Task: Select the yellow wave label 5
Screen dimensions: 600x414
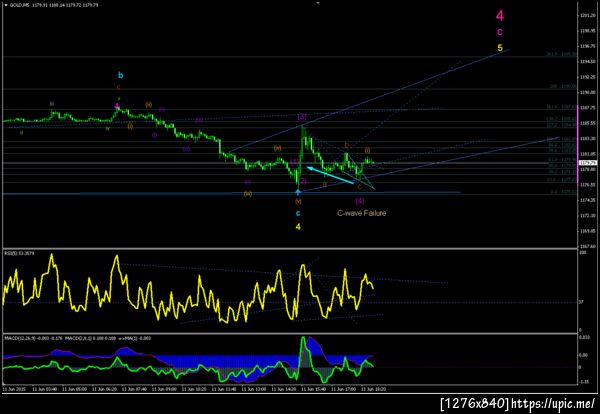Action: [500, 48]
